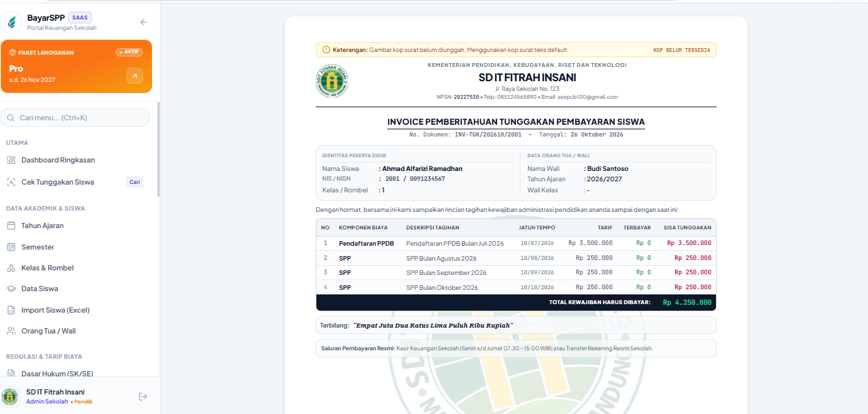Viewport: 868px width, 414px height.
Task: Click the invoice title heading
Action: tap(516, 122)
